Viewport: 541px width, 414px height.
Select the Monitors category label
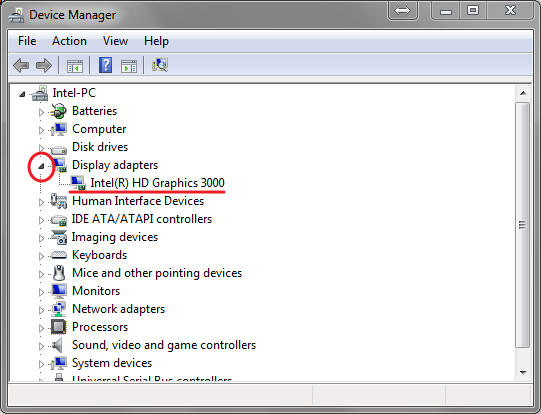(x=96, y=291)
